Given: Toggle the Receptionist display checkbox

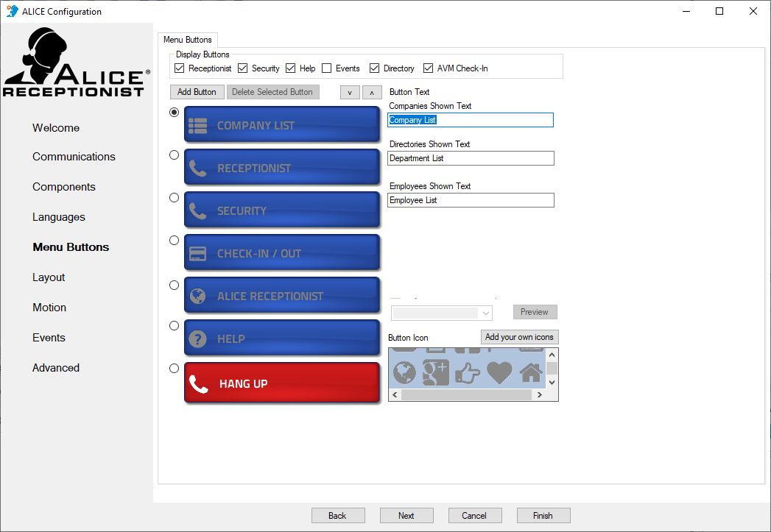Looking at the screenshot, I should pyautogui.click(x=180, y=68).
